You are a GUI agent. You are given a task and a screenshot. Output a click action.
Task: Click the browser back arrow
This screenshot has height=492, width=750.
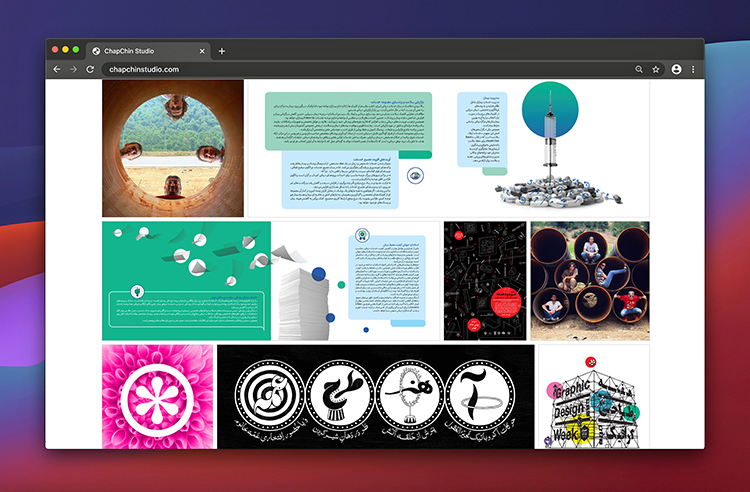[56, 69]
